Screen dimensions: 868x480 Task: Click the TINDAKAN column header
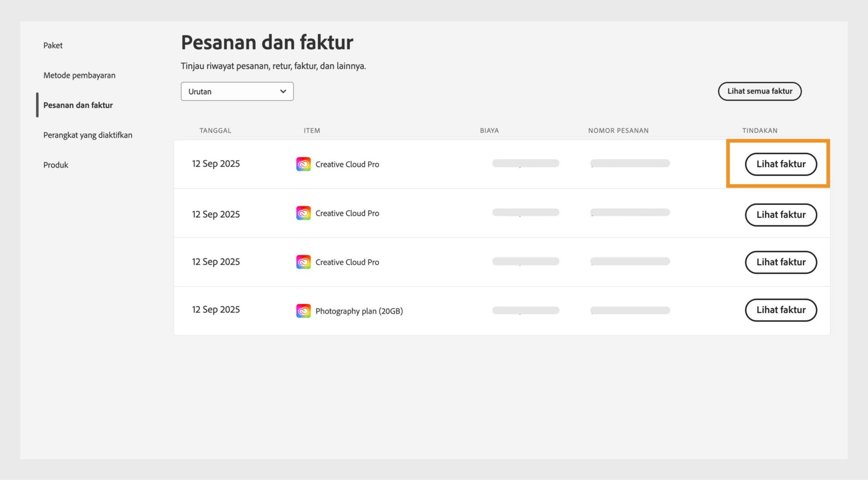pyautogui.click(x=760, y=130)
